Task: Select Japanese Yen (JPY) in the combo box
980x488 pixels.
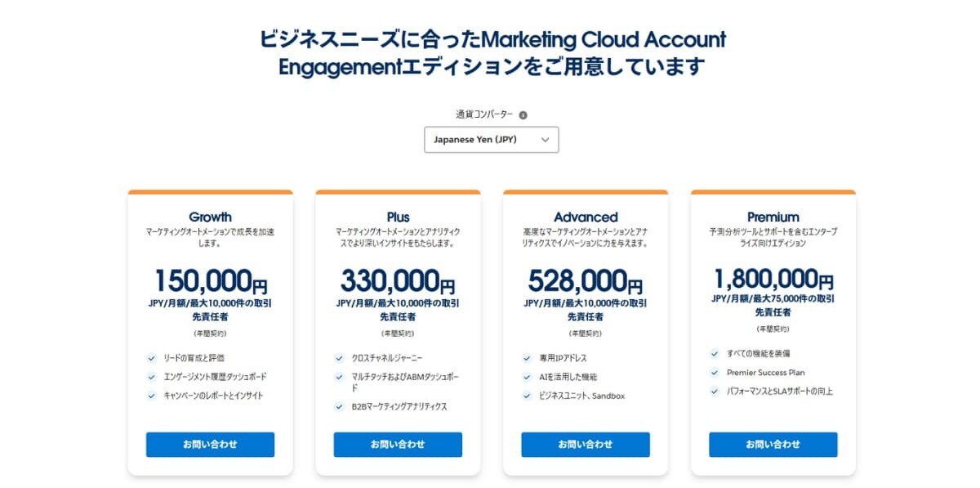Action: pos(490,139)
